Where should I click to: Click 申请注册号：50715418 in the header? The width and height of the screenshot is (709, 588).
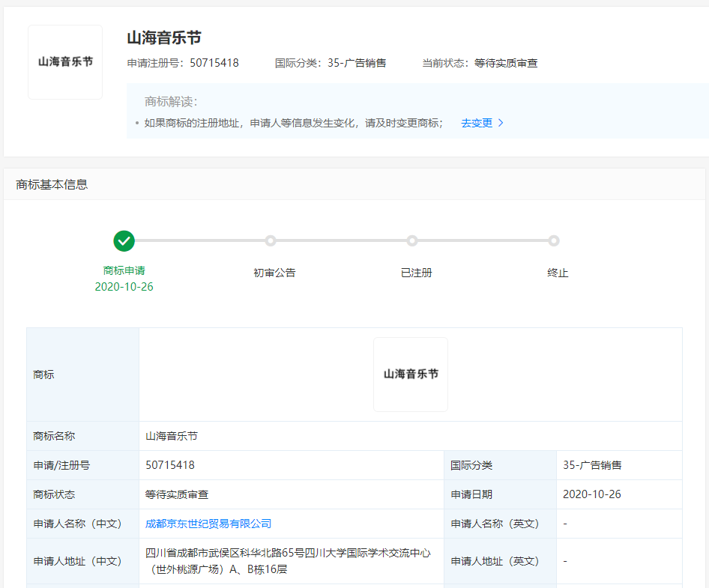point(183,63)
